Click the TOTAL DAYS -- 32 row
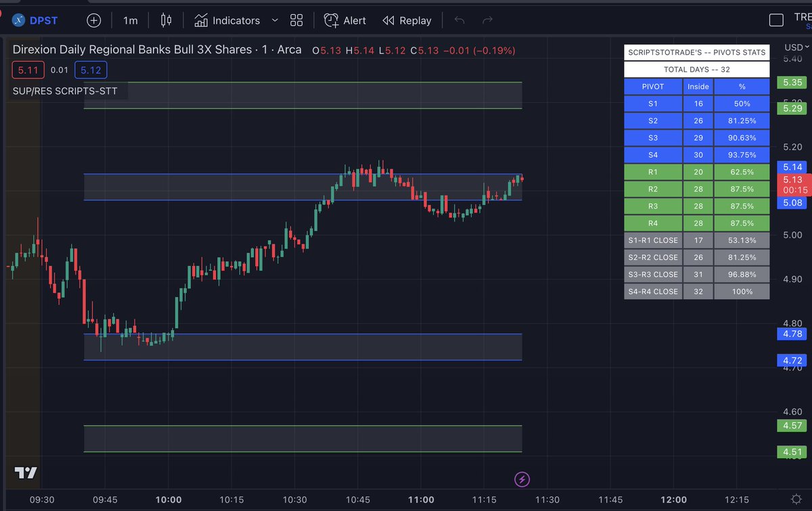This screenshot has height=511, width=812. click(697, 69)
